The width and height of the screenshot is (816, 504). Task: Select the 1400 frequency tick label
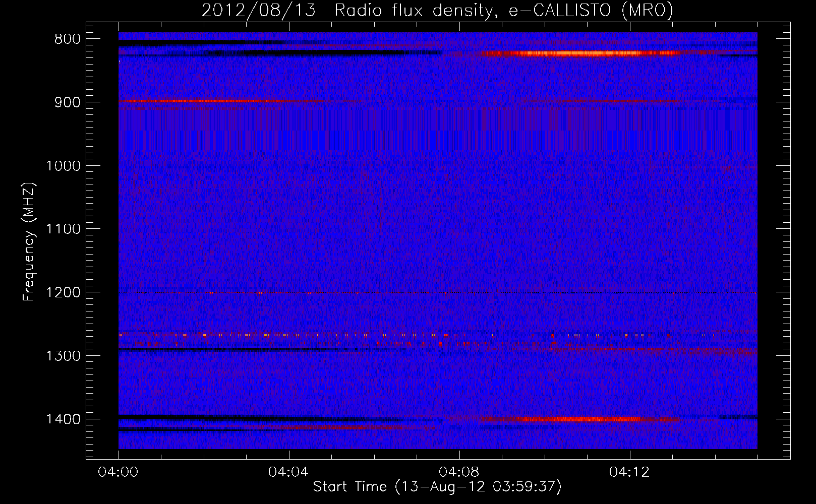point(63,420)
